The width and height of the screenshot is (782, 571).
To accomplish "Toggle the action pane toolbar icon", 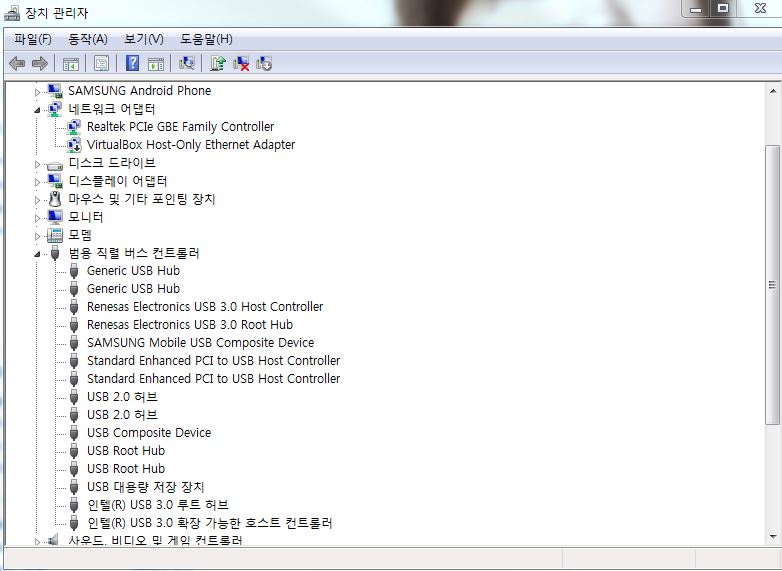I will (156, 63).
